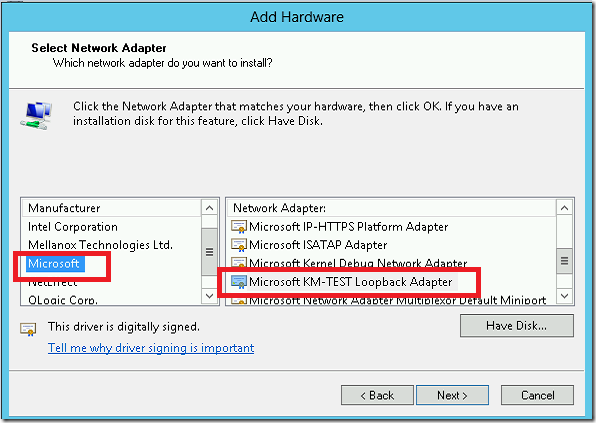The width and height of the screenshot is (596, 423).
Task: Select Intel Corporation in Manufacturer list
Action: click(73, 227)
